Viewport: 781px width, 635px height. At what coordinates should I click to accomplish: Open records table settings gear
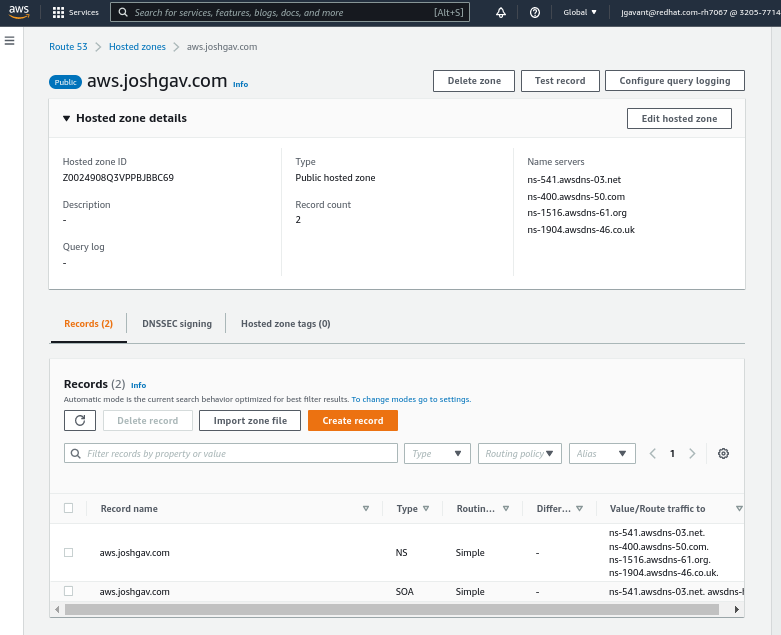pos(723,453)
